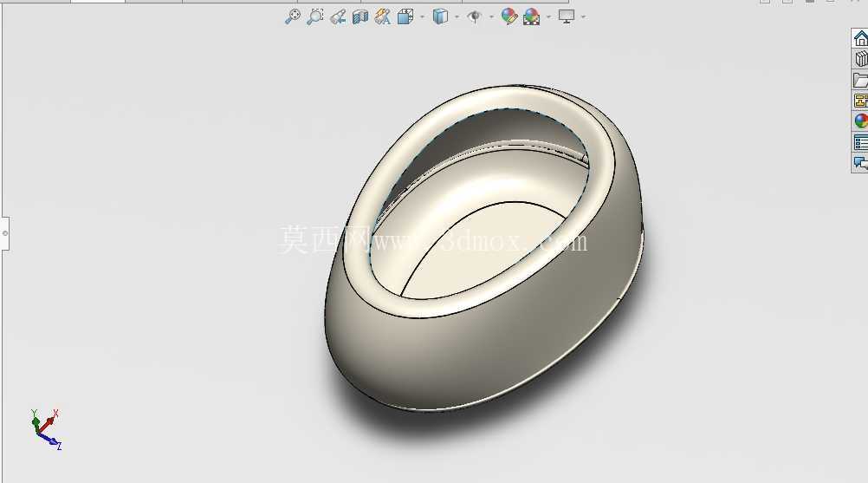Click the Zoom to Fit tool
868x483 pixels.
[x=292, y=16]
